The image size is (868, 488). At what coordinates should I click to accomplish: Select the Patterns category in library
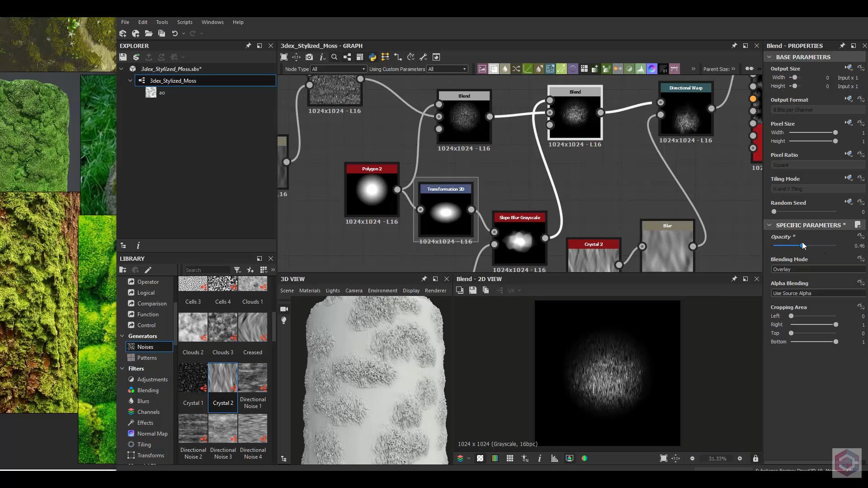point(147,358)
